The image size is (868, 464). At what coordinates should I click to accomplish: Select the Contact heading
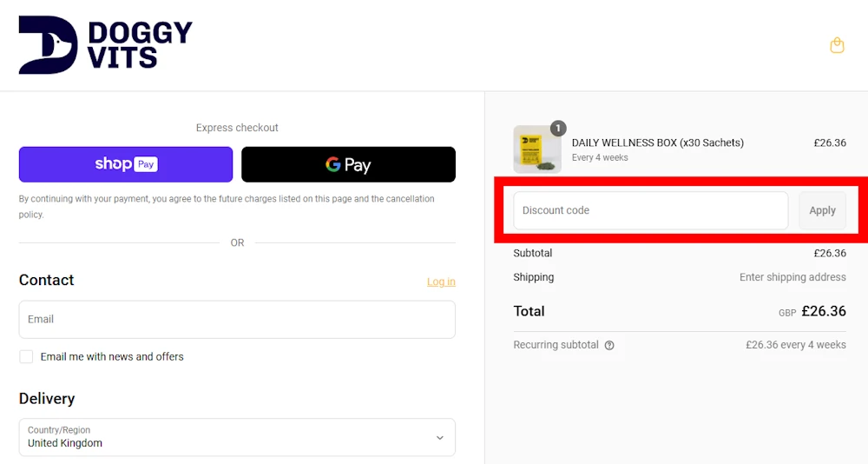(47, 280)
